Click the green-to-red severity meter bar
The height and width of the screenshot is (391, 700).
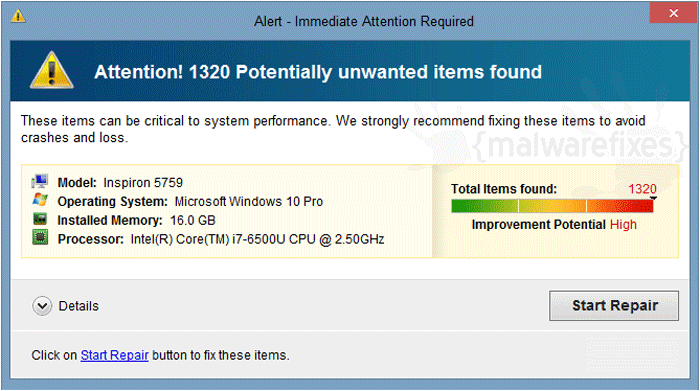(552, 206)
